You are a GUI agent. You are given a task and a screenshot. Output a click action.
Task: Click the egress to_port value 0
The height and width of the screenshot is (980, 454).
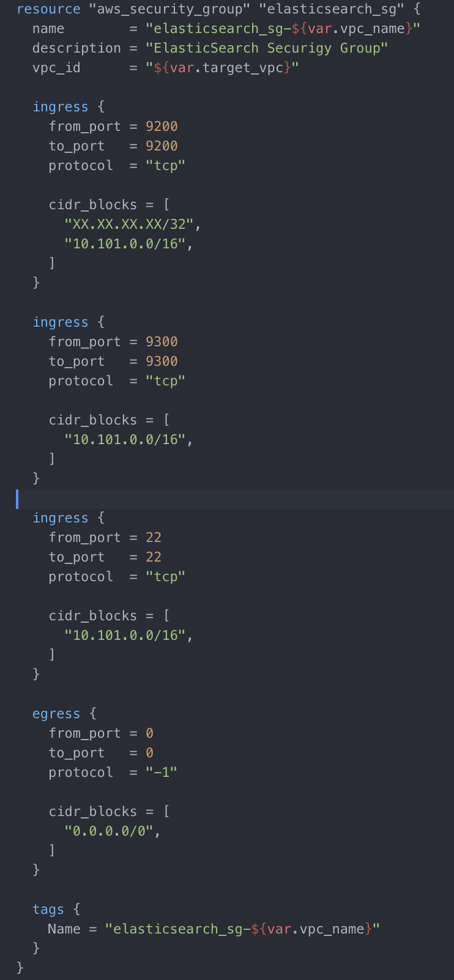click(149, 753)
